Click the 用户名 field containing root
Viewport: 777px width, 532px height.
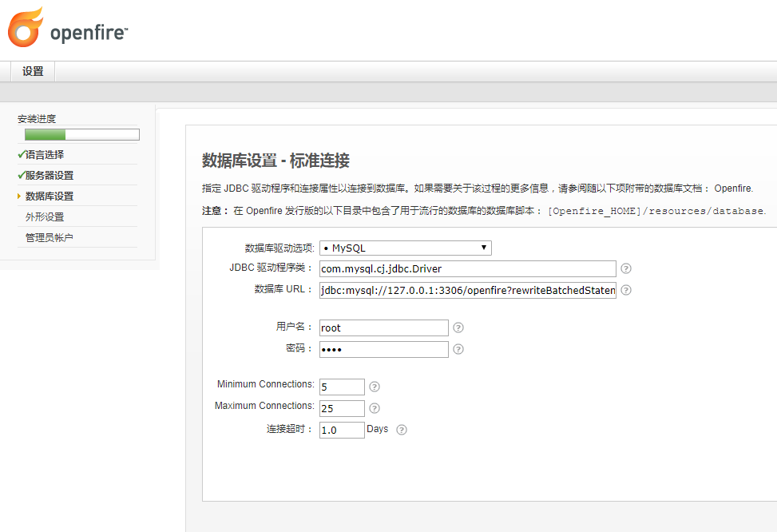pos(384,328)
